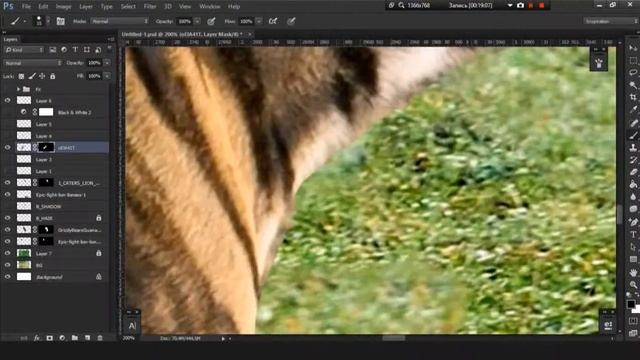640x360 pixels.
Task: Open tool preset picker arrow
Action: (x=24, y=21)
